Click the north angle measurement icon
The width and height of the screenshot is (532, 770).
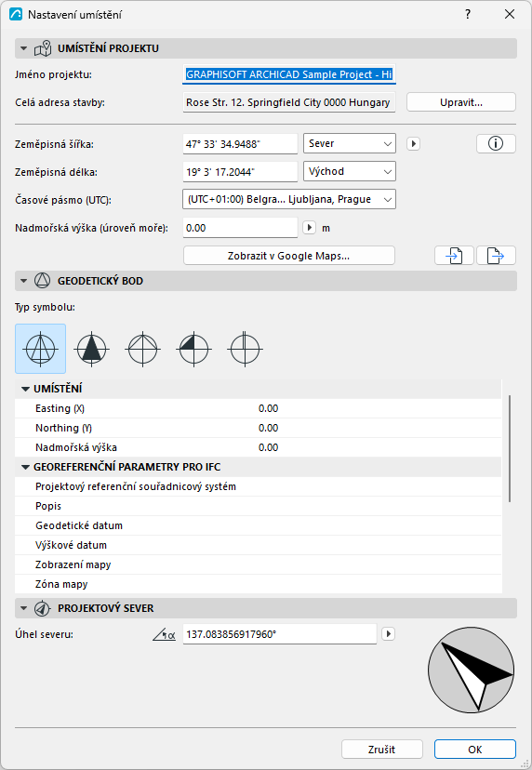164,634
